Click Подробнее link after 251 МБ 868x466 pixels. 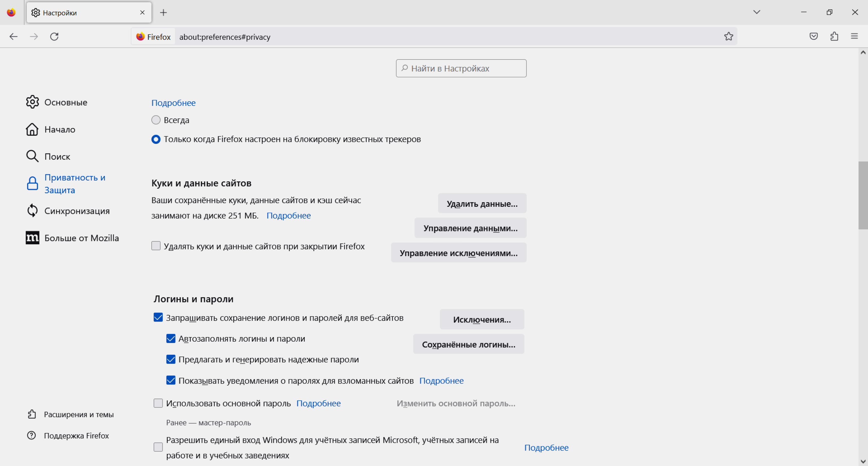point(288,216)
